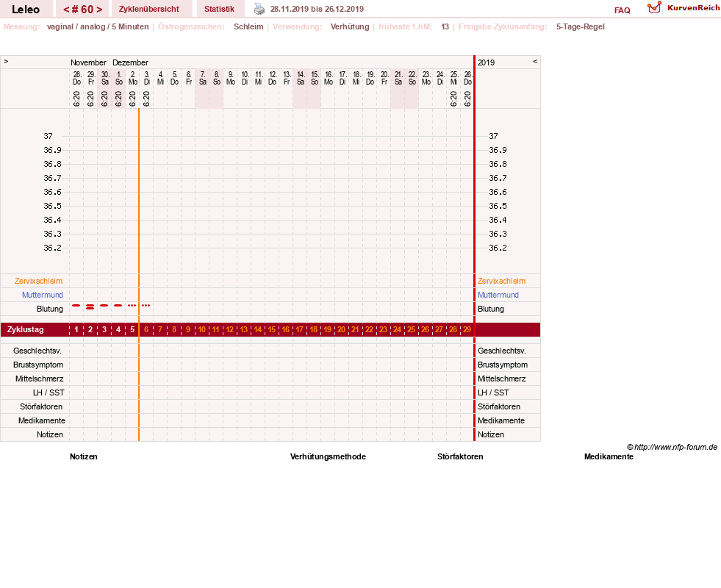Viewport: 721px width, 588px height.
Task: Go to next cycle arrow after #60
Action: click(99, 10)
